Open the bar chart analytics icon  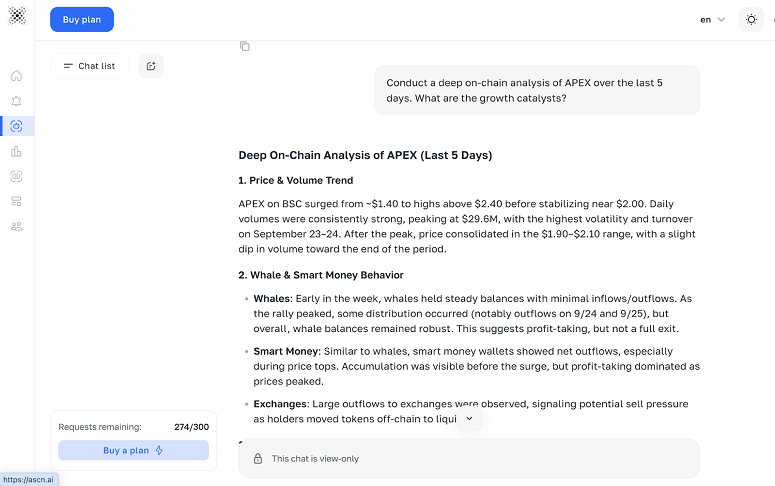[x=16, y=151]
